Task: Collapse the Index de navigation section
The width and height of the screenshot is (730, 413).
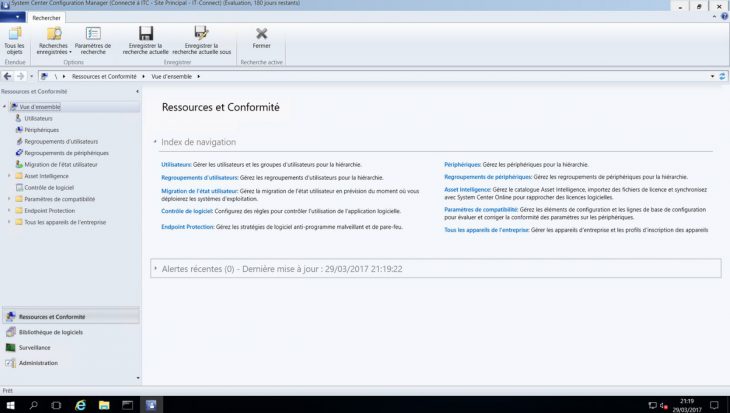Action: coord(154,142)
